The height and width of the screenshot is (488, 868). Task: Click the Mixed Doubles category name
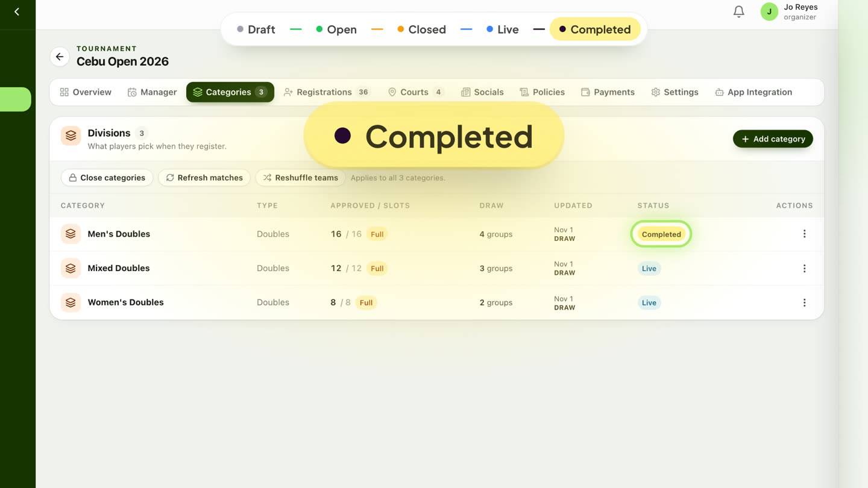(119, 268)
